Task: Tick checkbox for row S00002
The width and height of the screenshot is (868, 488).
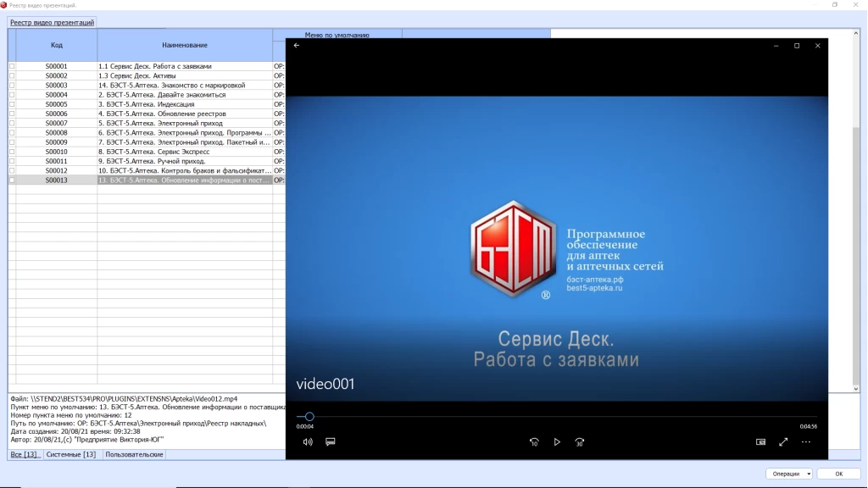Action: (12, 75)
